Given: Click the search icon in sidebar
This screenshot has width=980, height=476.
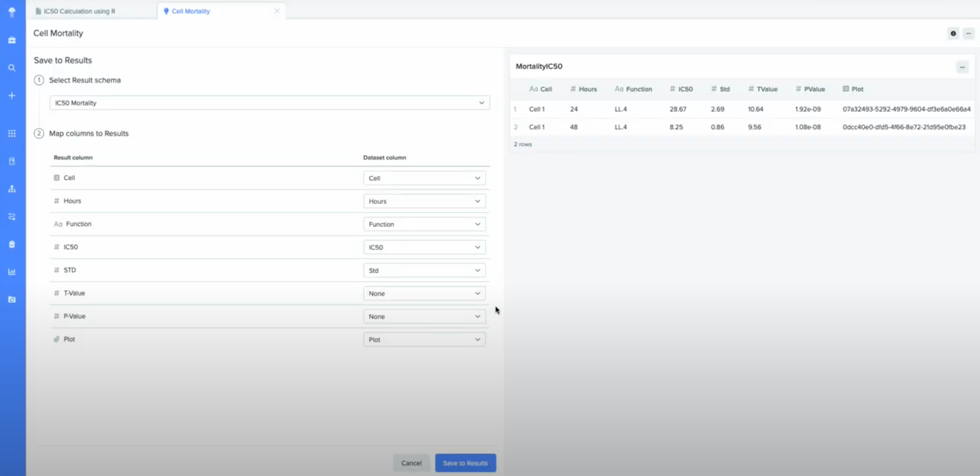Looking at the screenshot, I should pos(12,68).
